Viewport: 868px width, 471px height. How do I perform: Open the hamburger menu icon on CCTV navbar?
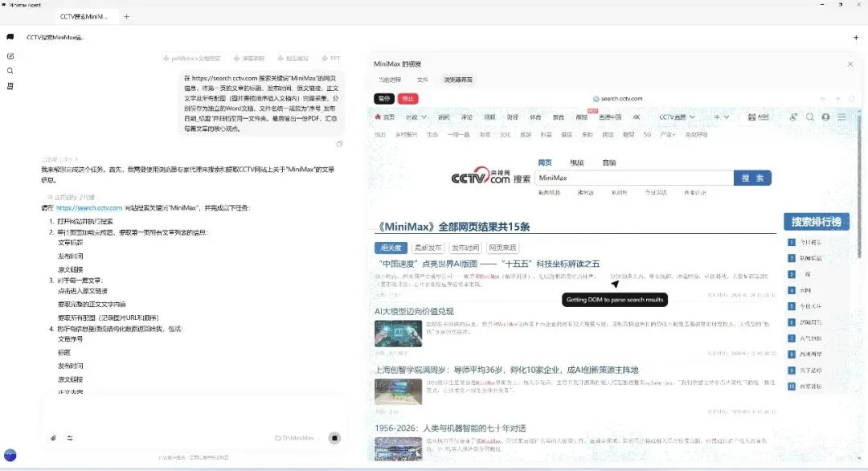point(841,117)
